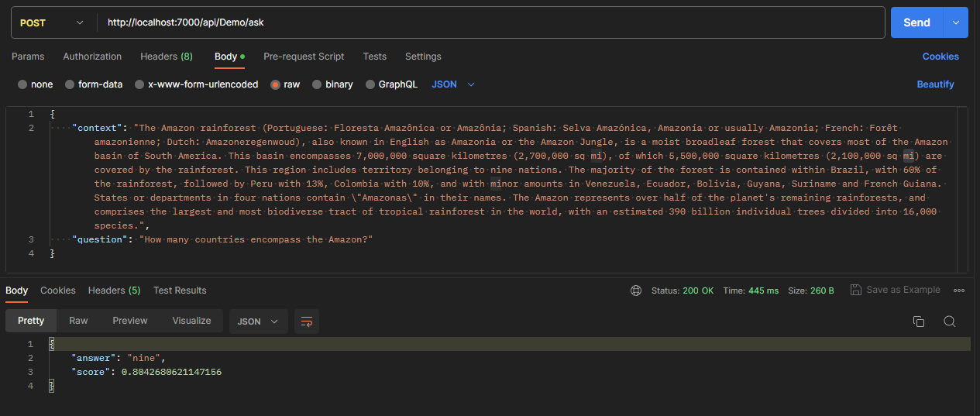Search the response using the magnifier icon
The width and height of the screenshot is (980, 416).
(x=949, y=321)
